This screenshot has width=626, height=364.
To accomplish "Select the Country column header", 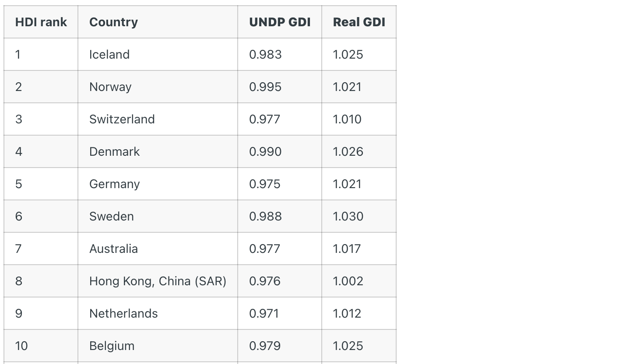I will [x=158, y=22].
